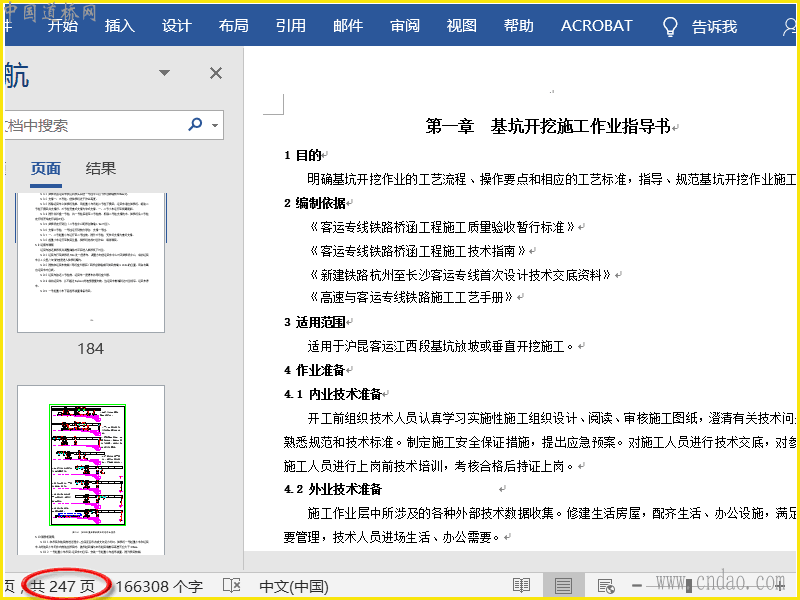Switch to the 结果 navigation tab
800x600 pixels.
101,168
